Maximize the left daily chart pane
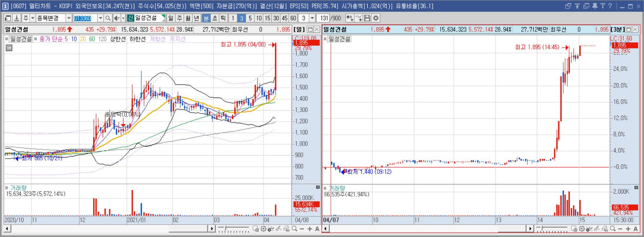Screen dimensions: 644x237 click(x=310, y=30)
